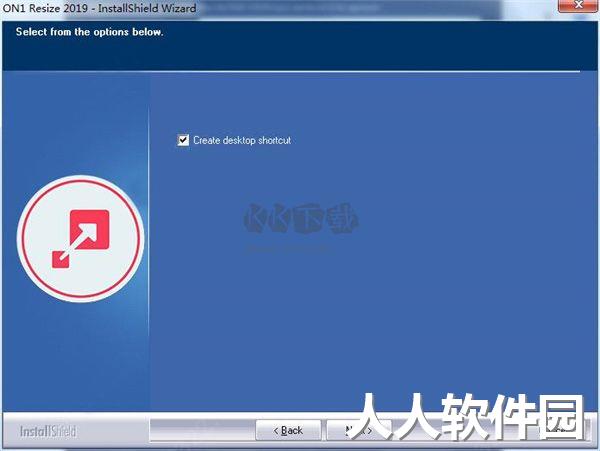This screenshot has height=451, width=600.
Task: Click the 'Select from the options below.' heading
Action: pyautogui.click(x=90, y=32)
